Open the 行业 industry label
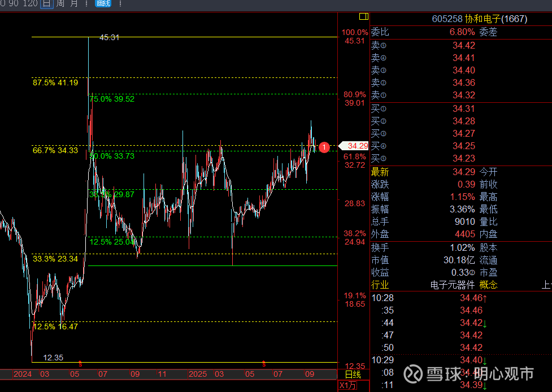This screenshot has height=392, width=552. pos(380,285)
